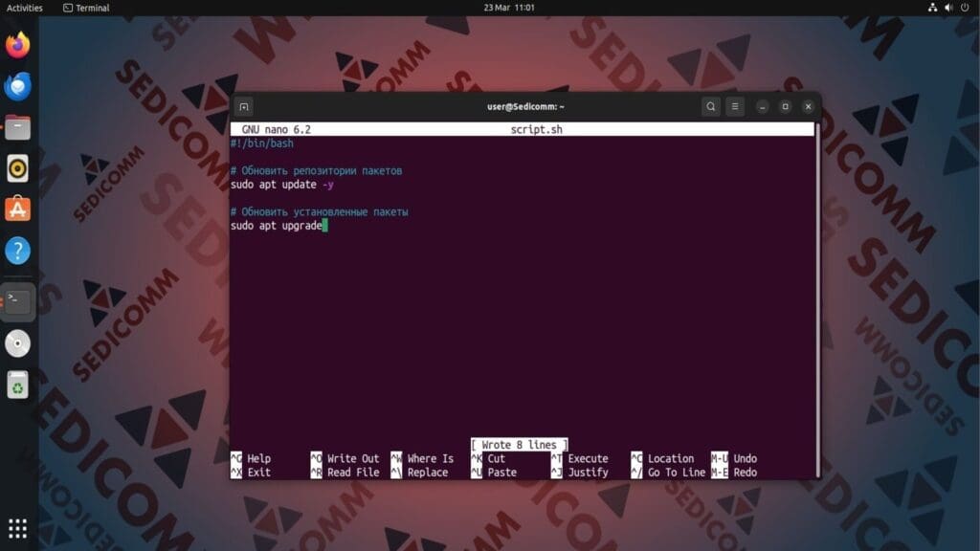
Task: Open the Terminal menu in the top bar
Action: (87, 8)
